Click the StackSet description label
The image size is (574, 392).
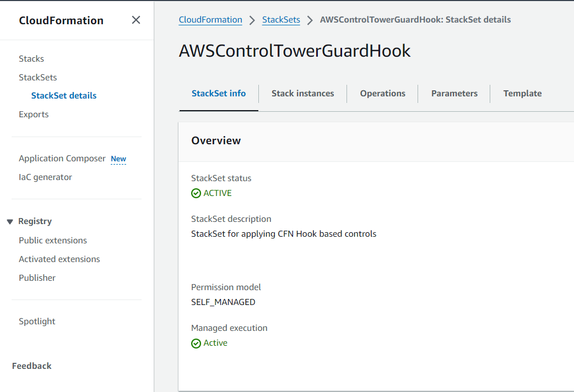point(231,219)
